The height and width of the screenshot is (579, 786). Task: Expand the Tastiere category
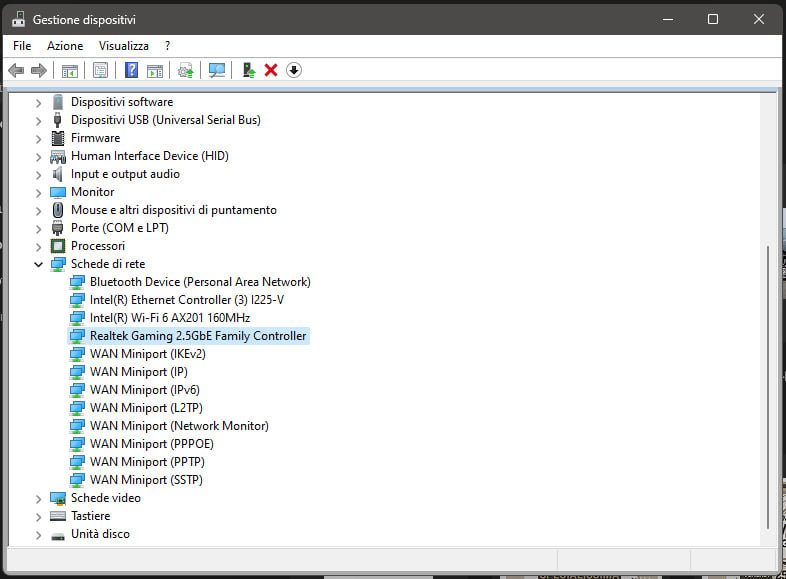(39, 517)
